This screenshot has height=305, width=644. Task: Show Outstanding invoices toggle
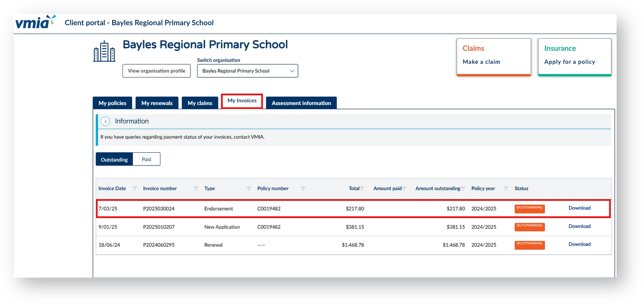pos(114,159)
